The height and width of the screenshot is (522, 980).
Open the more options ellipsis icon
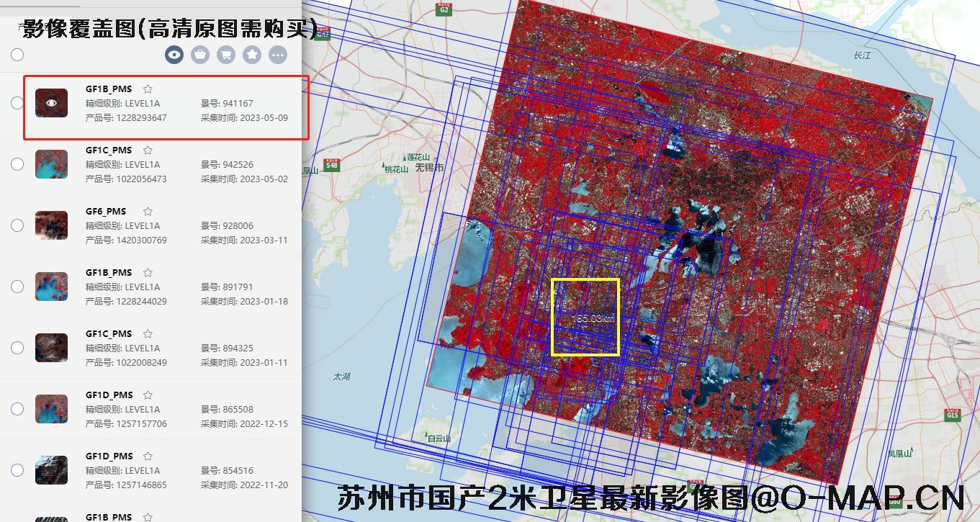(x=278, y=55)
